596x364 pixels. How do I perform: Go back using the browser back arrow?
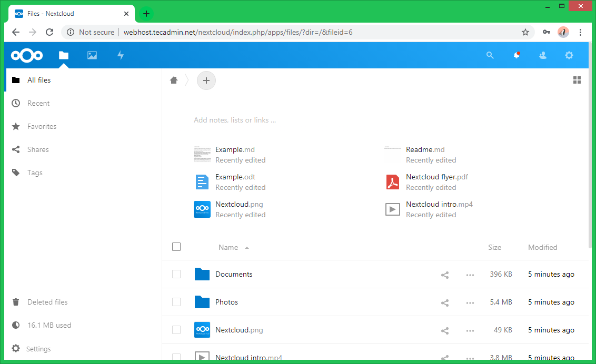point(16,32)
